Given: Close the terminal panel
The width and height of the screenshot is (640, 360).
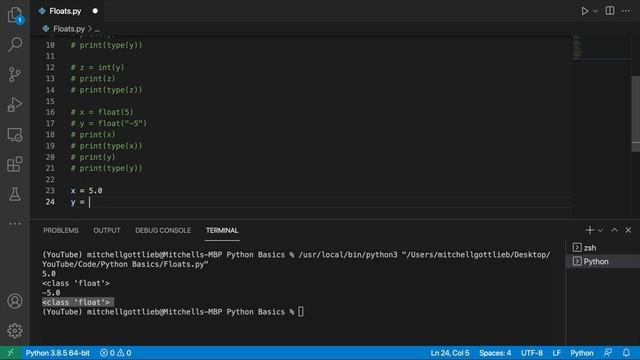Looking at the screenshot, I should pos(628,230).
